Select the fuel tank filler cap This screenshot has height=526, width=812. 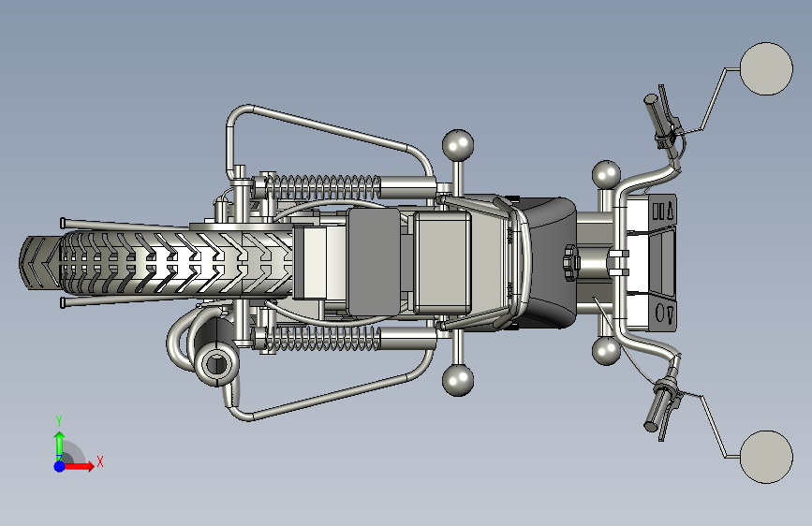click(x=571, y=263)
